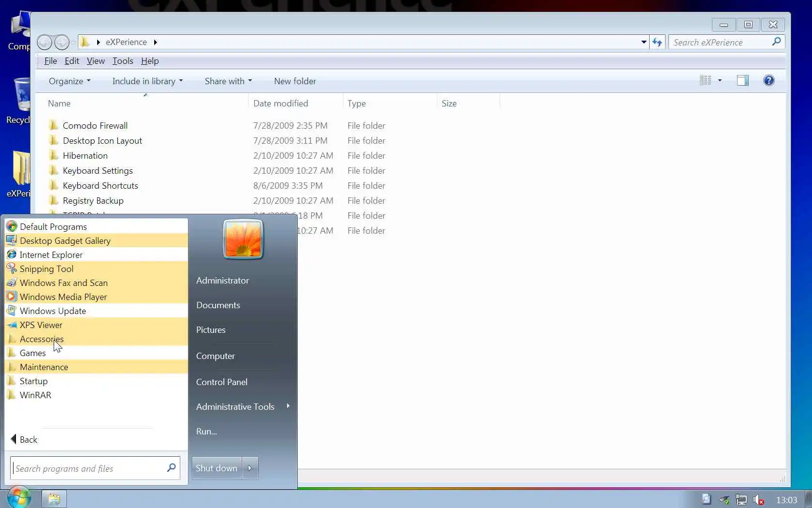The height and width of the screenshot is (508, 812).
Task: Click the Shut down button
Action: (x=217, y=468)
